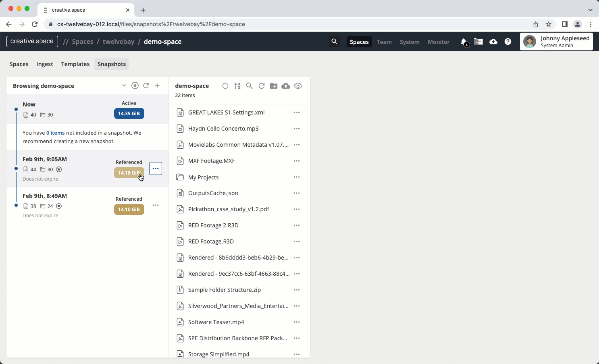The image size is (599, 364).
Task: Open options for Feb 9th, 9:05AM snapshot
Action: click(156, 168)
